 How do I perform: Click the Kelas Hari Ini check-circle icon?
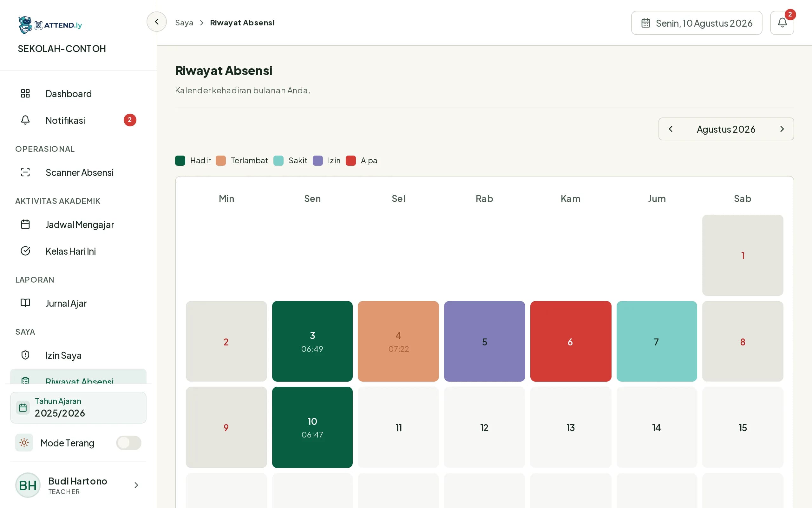(x=25, y=251)
